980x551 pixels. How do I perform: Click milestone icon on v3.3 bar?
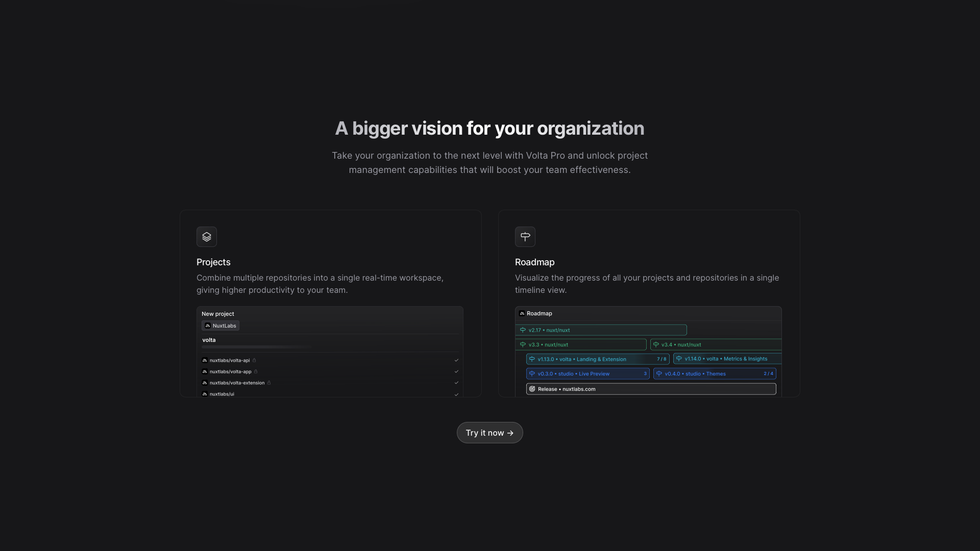tap(523, 344)
